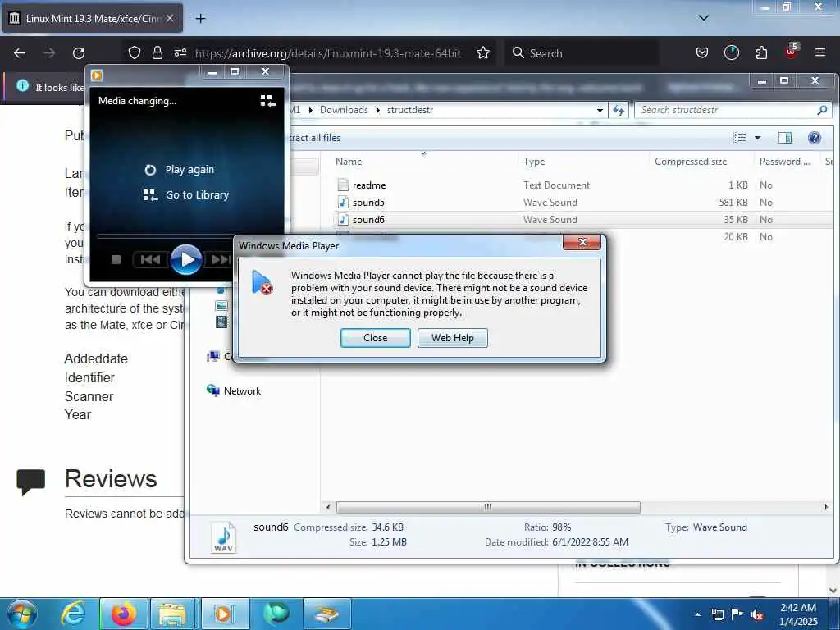The image size is (840, 630).
Task: Click the Media Player seek bar
Action: click(x=165, y=235)
